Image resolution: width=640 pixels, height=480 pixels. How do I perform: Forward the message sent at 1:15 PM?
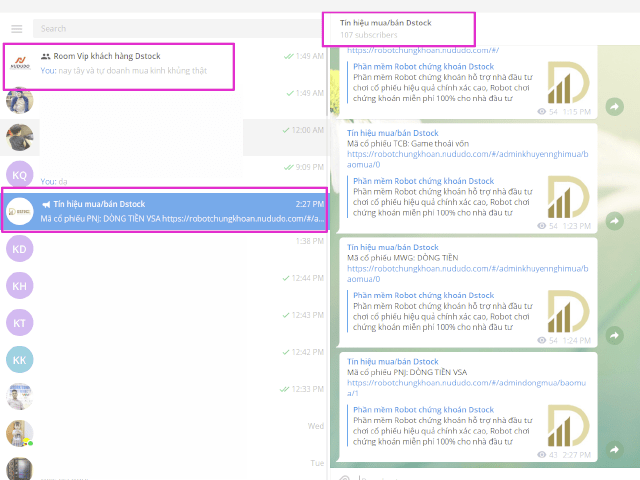(614, 107)
